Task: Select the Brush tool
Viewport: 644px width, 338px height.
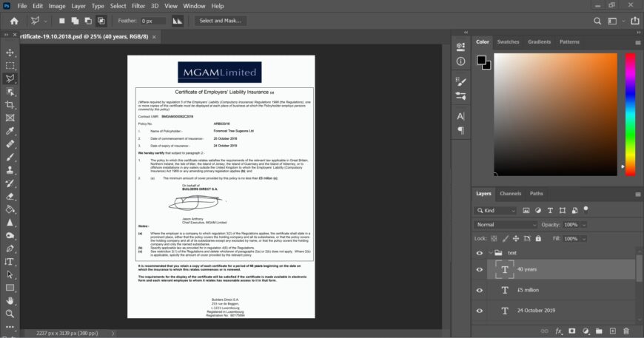Action: [10, 157]
